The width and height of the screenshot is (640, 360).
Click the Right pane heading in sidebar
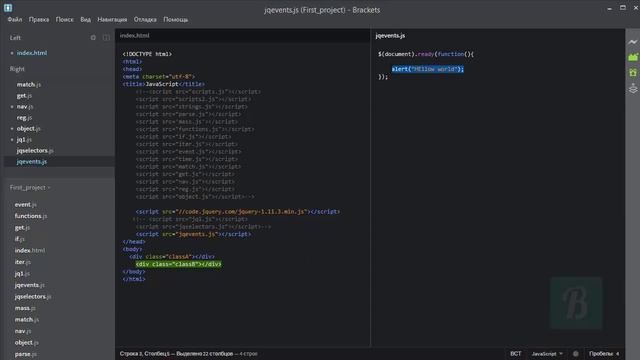point(17,69)
